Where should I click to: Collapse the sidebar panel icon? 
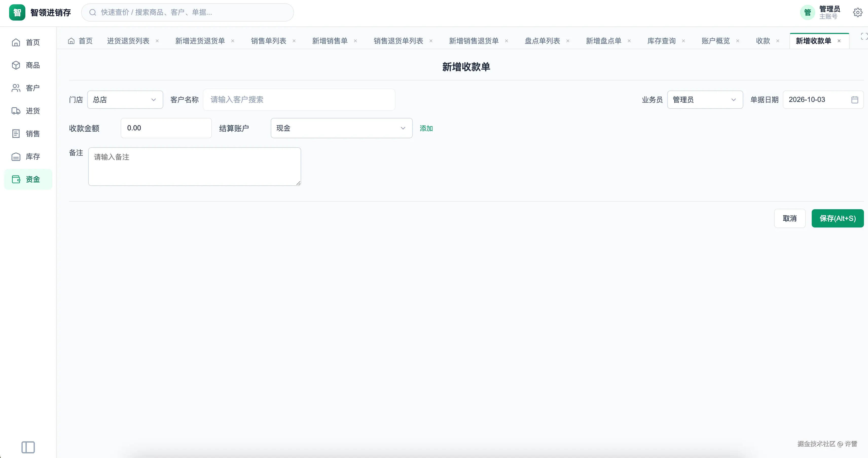pos(28,447)
